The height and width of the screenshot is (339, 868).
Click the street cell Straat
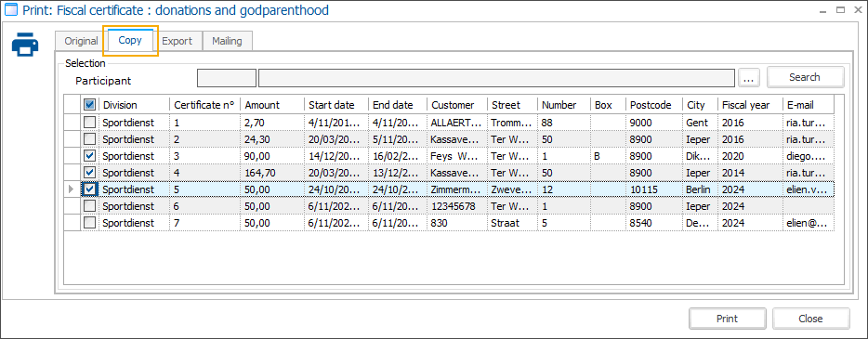512,223
